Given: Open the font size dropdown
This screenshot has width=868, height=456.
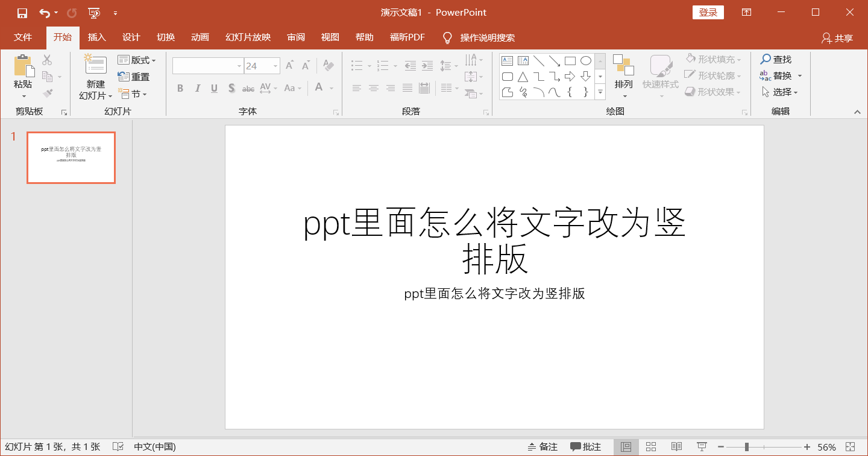Looking at the screenshot, I should point(275,65).
